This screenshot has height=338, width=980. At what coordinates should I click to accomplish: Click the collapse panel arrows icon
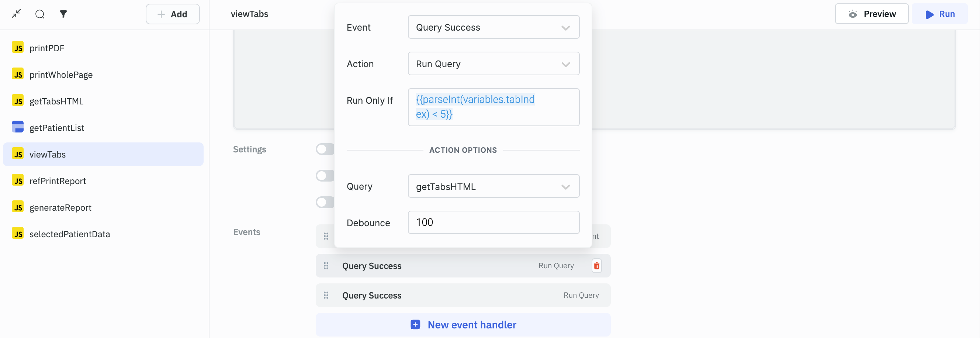[16, 14]
